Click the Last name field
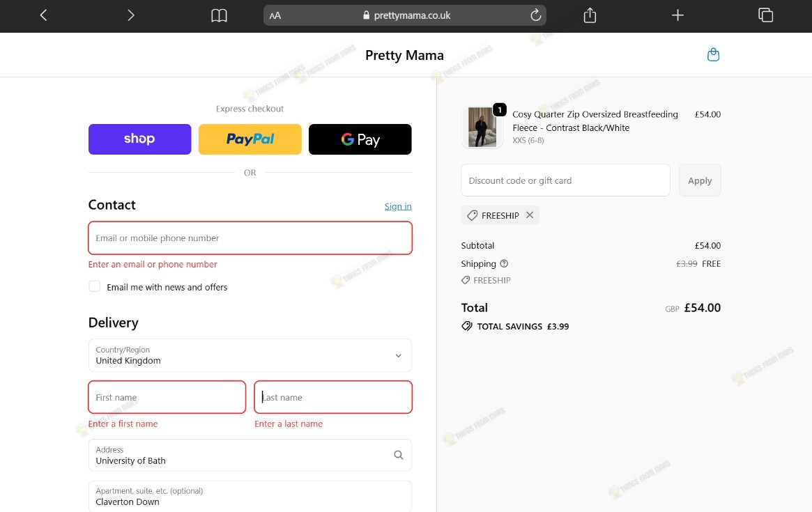 (x=333, y=397)
